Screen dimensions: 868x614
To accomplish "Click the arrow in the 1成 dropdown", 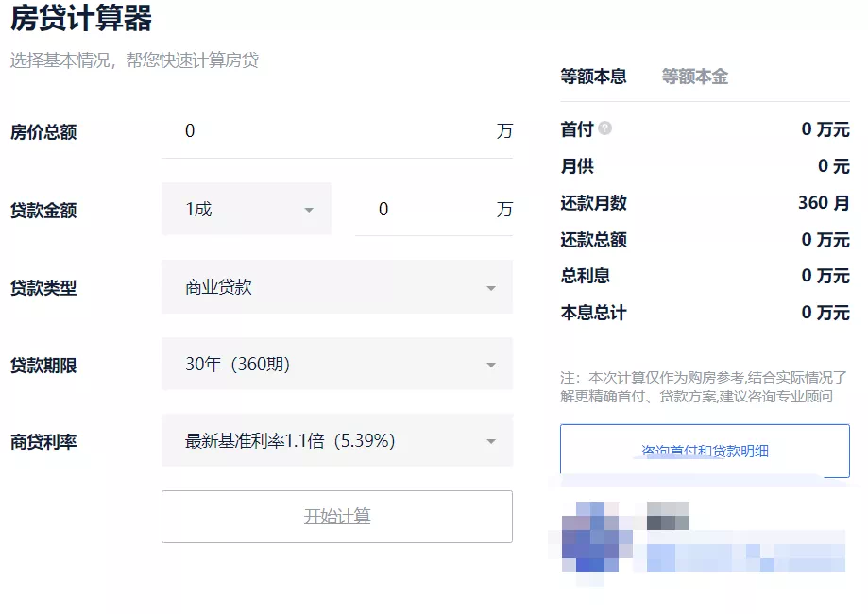I will [308, 210].
